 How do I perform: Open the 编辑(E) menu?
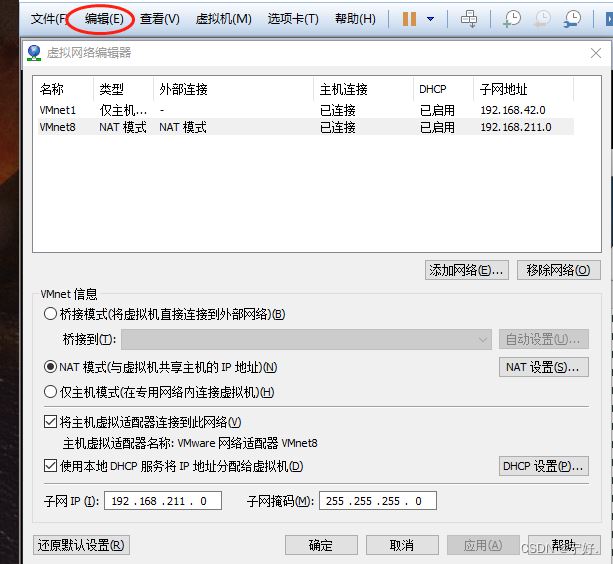point(104,18)
